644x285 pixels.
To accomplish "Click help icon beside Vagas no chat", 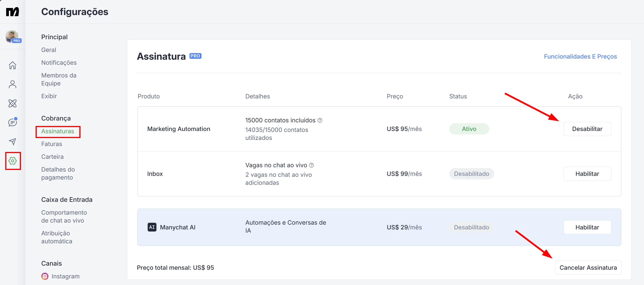I will point(311,165).
